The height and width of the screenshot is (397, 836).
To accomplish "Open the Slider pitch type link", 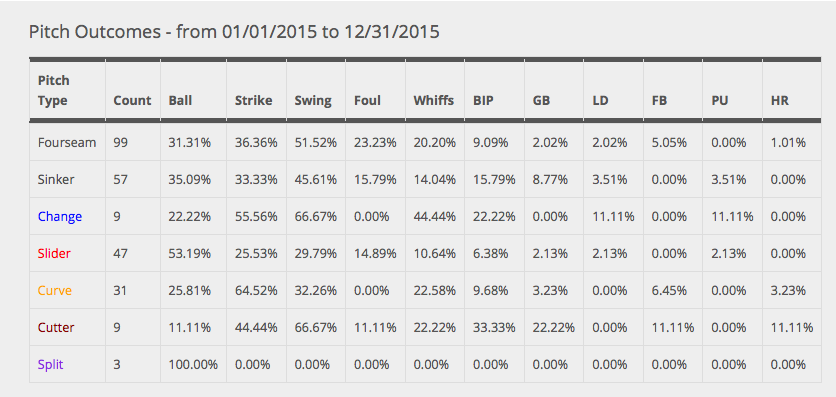I will 54,254.
